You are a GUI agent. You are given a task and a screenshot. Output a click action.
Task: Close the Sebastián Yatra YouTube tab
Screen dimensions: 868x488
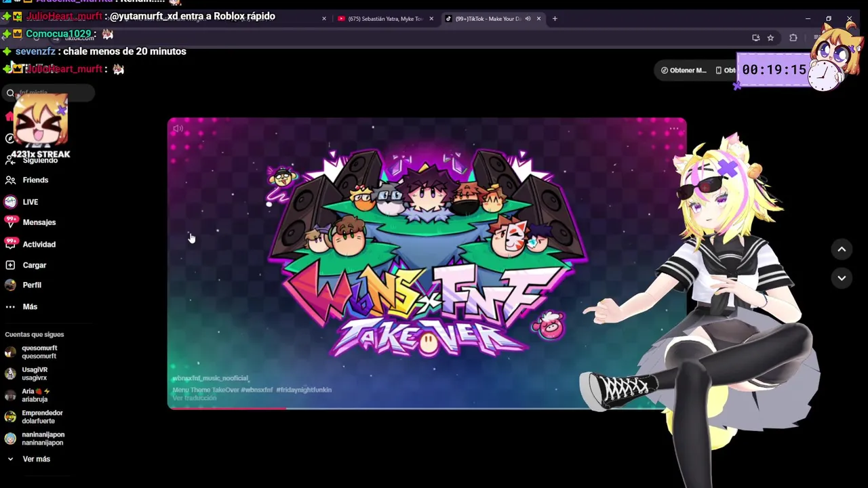[431, 19]
